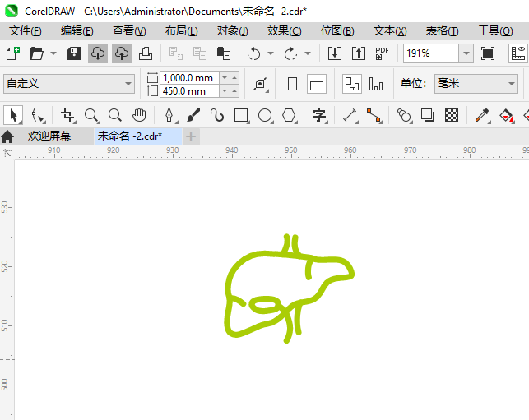This screenshot has height=420, width=529.
Task: Select the Freehand curve tool
Action: [x=216, y=115]
